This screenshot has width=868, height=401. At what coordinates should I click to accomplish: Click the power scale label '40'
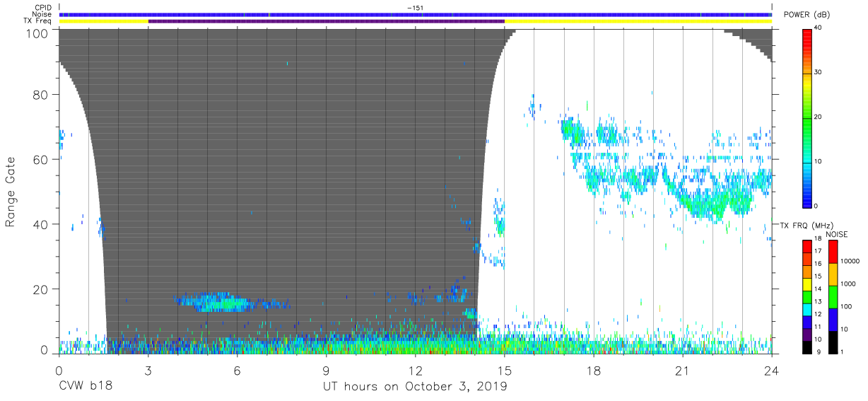click(819, 28)
